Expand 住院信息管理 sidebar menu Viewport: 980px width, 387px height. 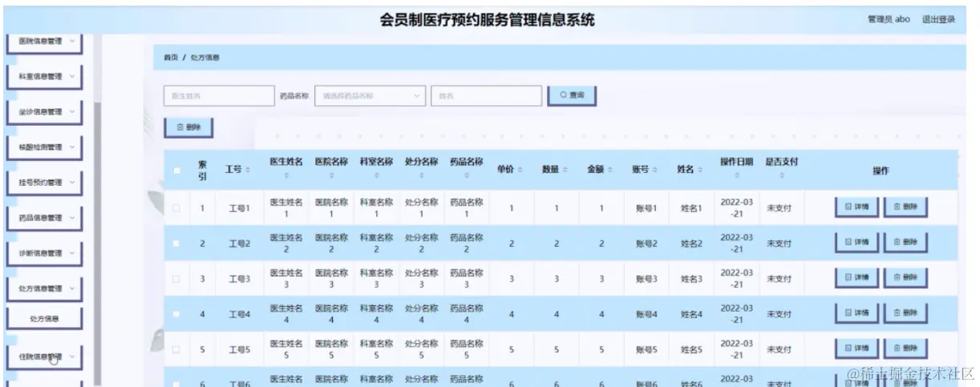[45, 357]
